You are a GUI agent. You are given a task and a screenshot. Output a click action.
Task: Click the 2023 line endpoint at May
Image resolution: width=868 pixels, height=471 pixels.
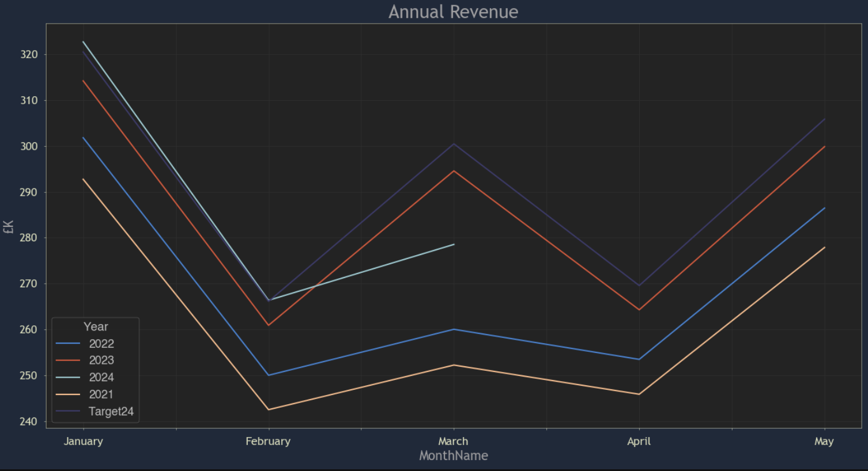(x=824, y=147)
